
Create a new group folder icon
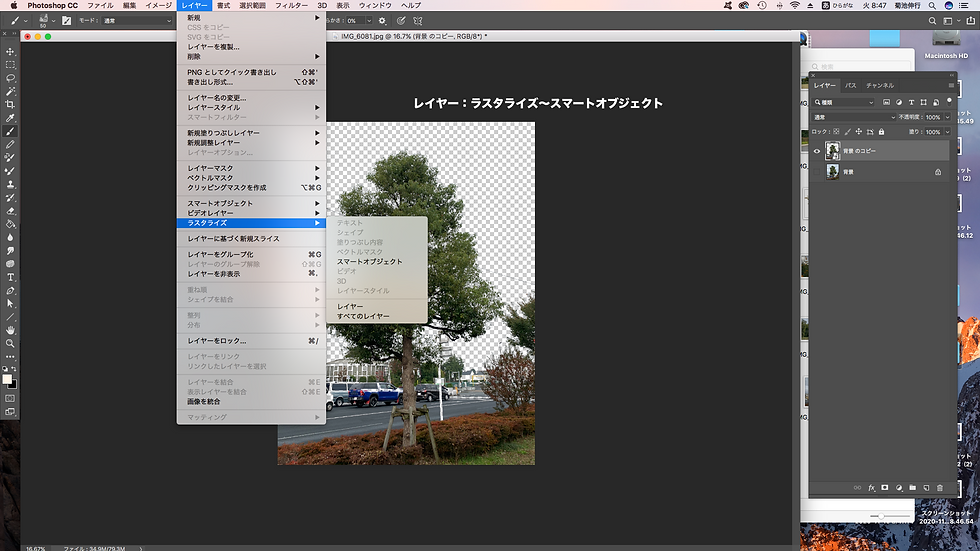(x=912, y=488)
